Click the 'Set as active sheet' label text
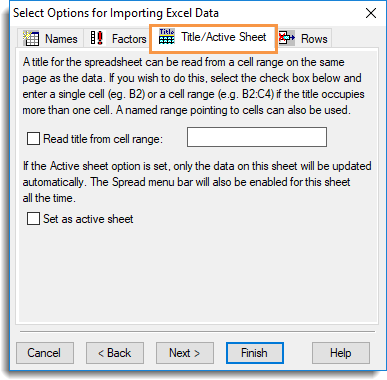The image size is (387, 380). [88, 219]
